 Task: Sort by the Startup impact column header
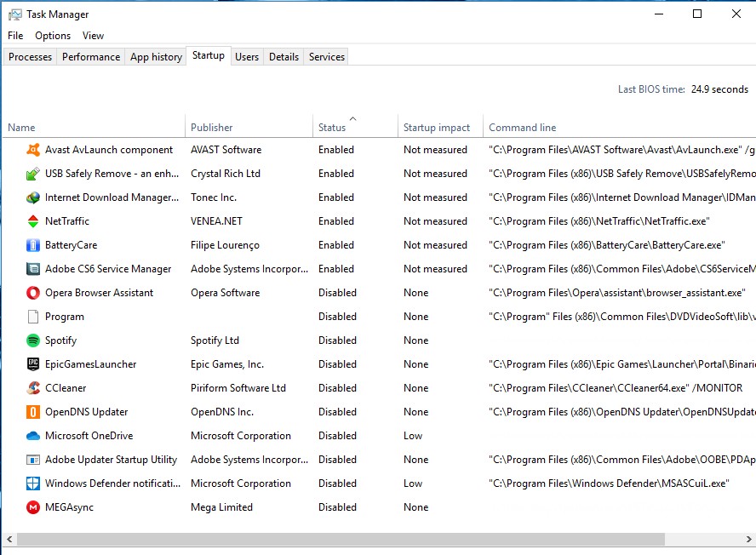(x=441, y=128)
